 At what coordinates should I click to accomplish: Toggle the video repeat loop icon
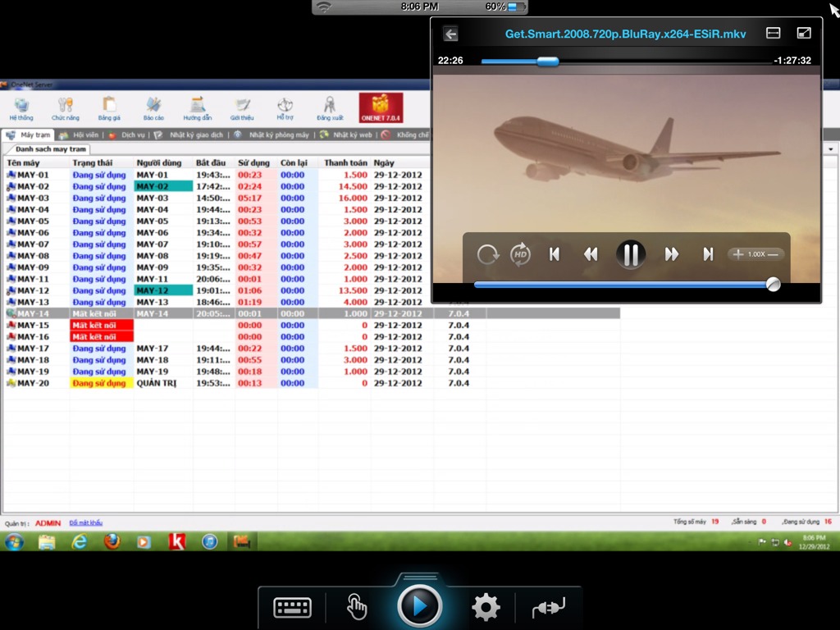point(487,254)
